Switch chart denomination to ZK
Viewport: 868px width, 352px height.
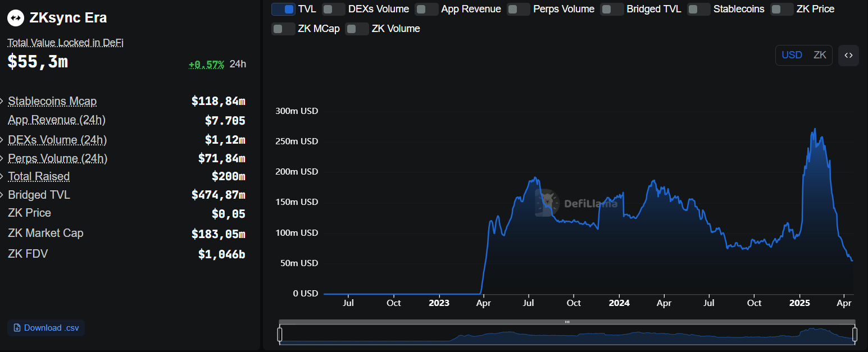click(x=820, y=55)
